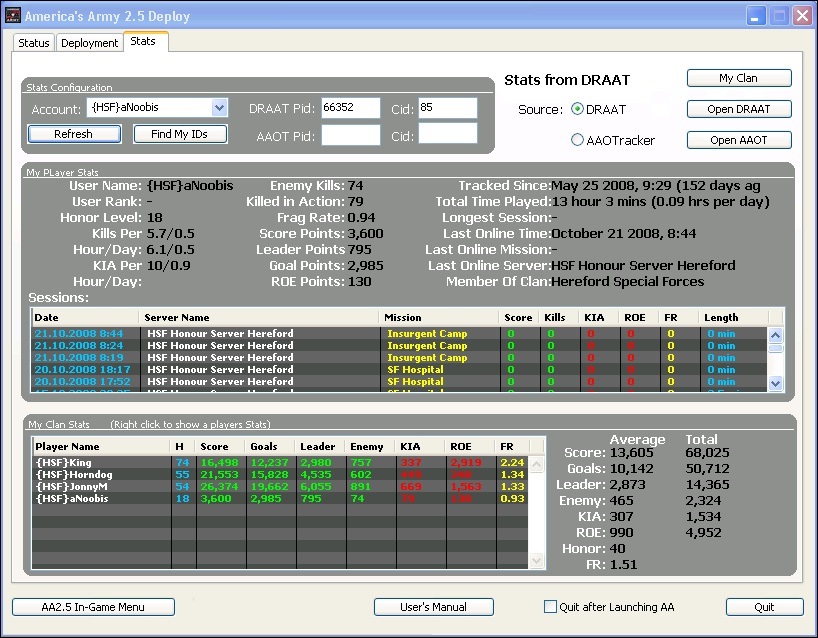Click the Length column header
Image resolution: width=818 pixels, height=638 pixels.
(733, 317)
